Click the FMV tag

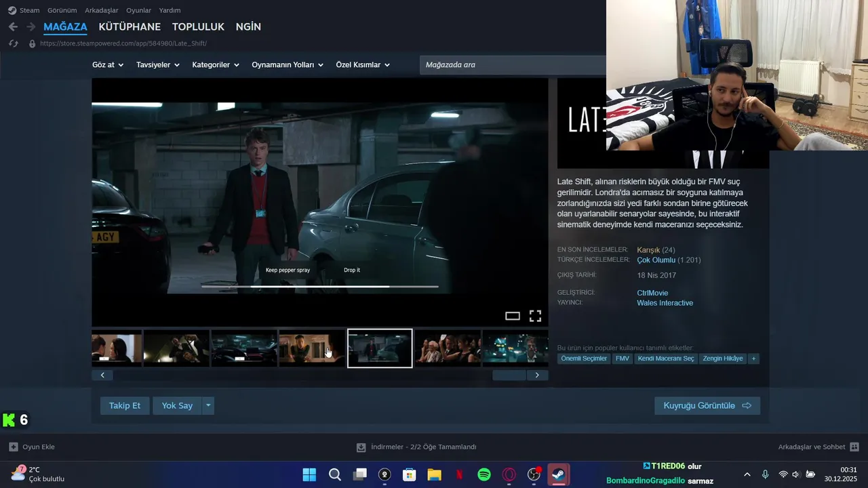pos(622,359)
